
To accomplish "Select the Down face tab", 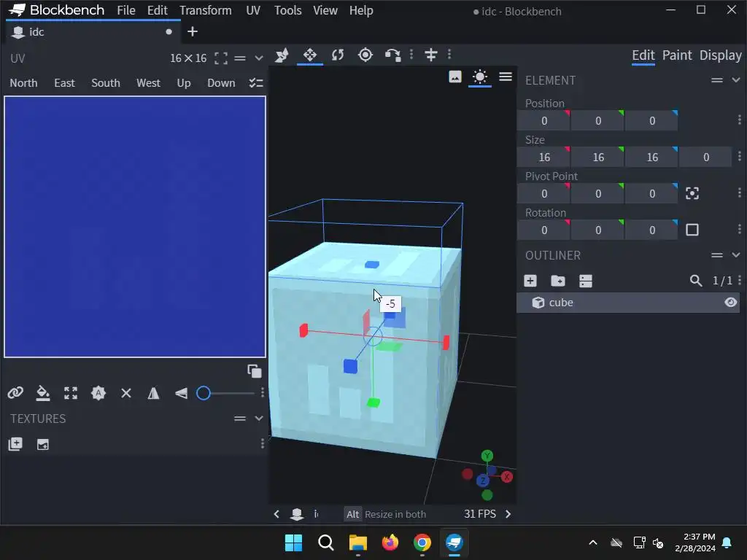I will [221, 83].
